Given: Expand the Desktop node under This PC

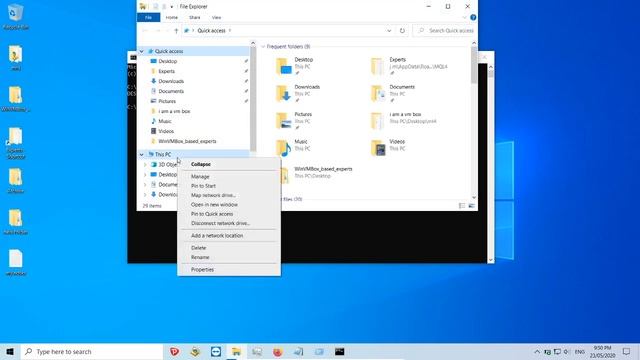Looking at the screenshot, I should click(x=145, y=175).
